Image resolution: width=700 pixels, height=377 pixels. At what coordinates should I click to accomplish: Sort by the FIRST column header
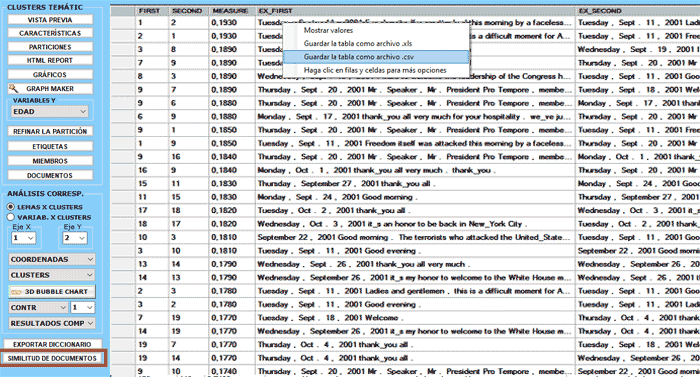(152, 11)
